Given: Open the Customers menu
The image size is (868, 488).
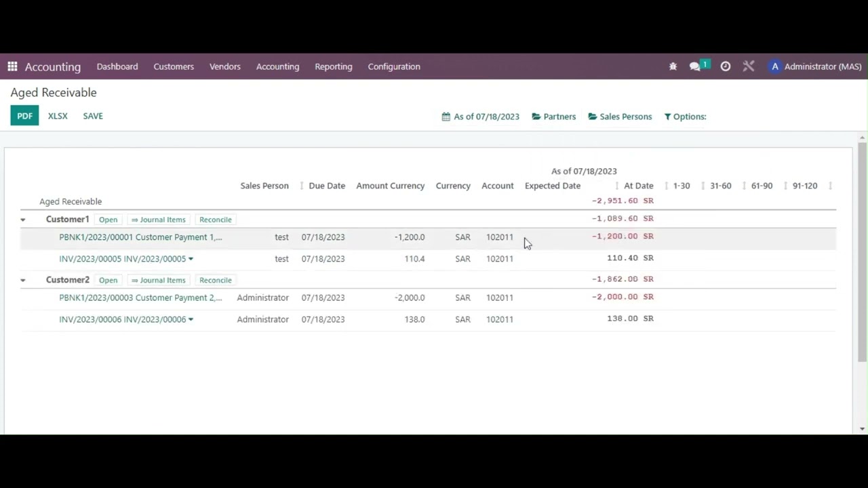Looking at the screenshot, I should click(x=174, y=66).
